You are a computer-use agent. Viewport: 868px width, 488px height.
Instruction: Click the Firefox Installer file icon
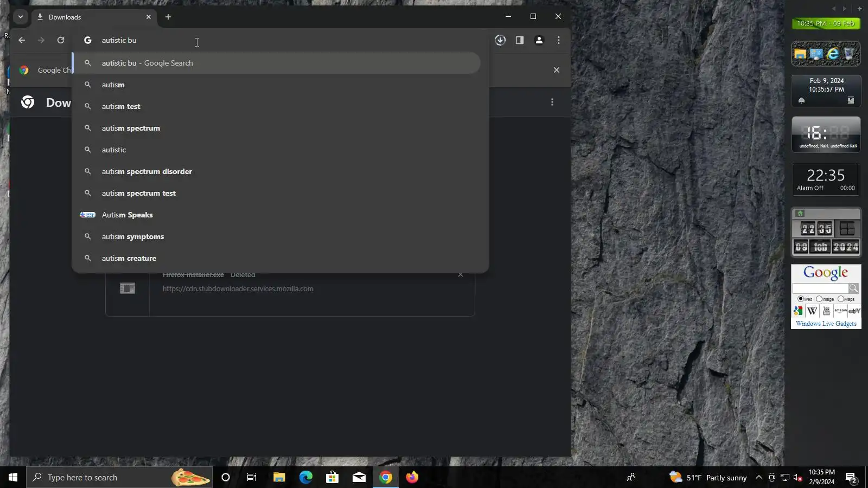(127, 288)
